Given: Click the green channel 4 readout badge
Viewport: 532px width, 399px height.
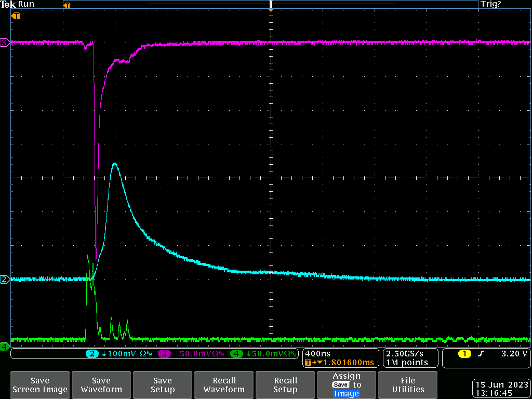Looking at the screenshot, I should (236, 354).
